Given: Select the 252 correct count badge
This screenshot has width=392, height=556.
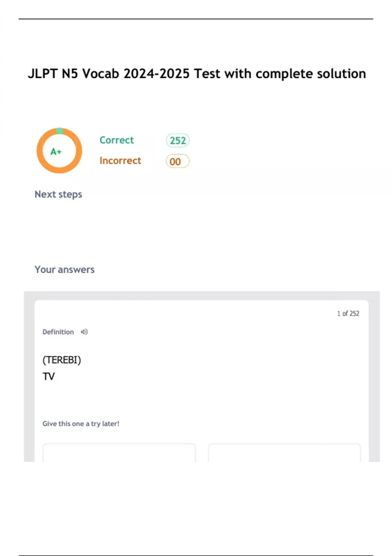Looking at the screenshot, I should [x=178, y=141].
